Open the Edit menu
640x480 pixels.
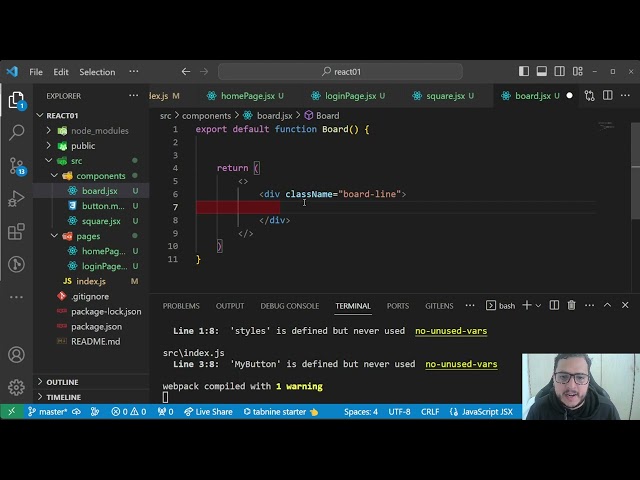pos(61,72)
